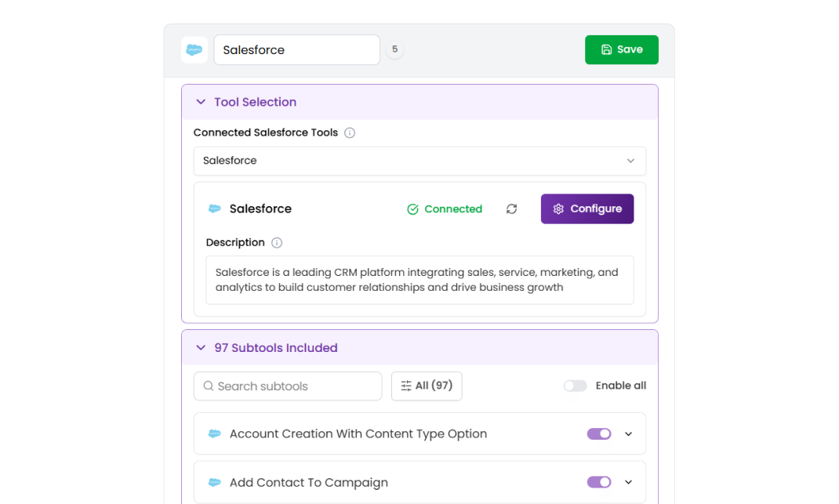Expand Add Contact To Campaign details chevron

click(x=628, y=483)
